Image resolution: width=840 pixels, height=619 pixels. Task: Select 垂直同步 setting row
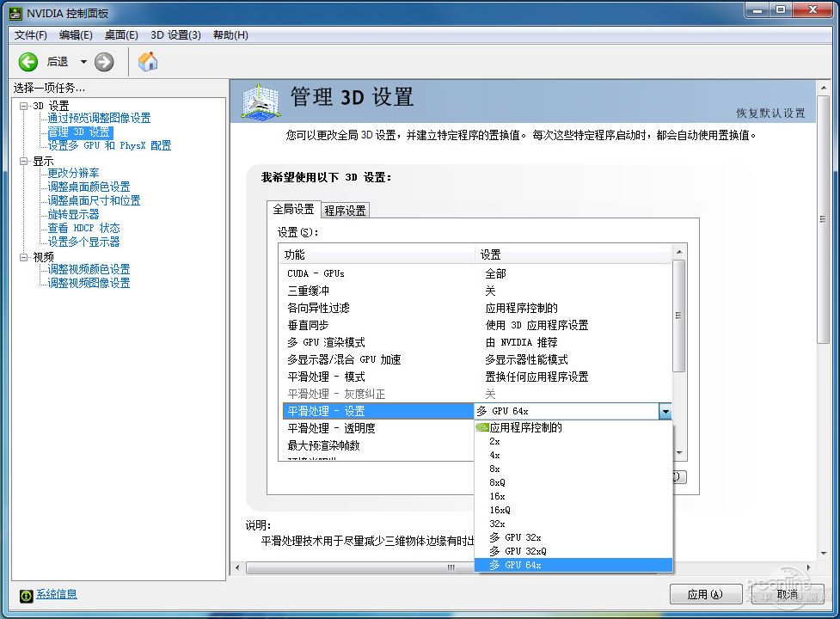coord(477,325)
